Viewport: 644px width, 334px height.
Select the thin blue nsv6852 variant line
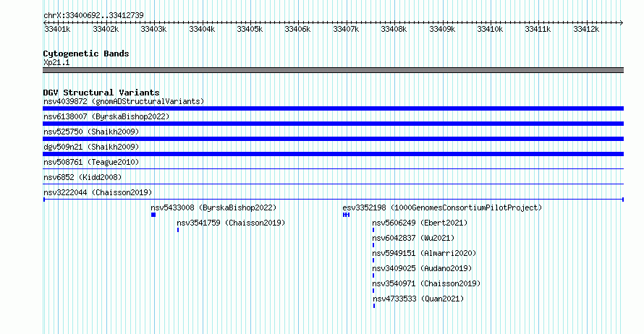[x=333, y=184]
